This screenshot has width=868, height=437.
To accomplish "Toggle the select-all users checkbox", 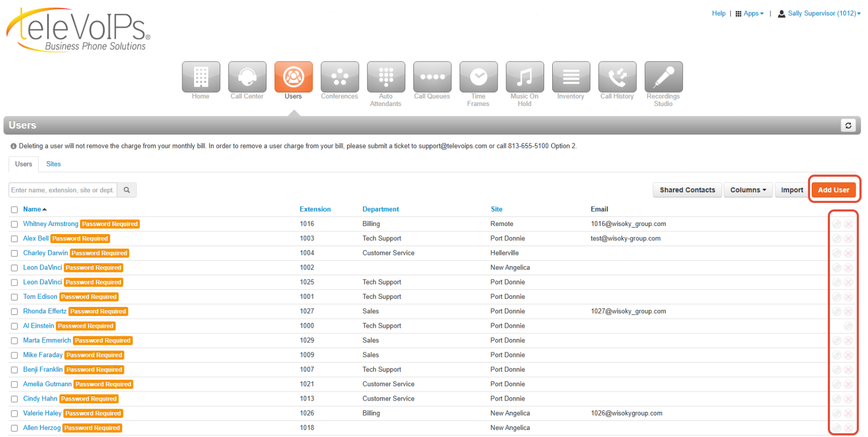I will click(14, 210).
